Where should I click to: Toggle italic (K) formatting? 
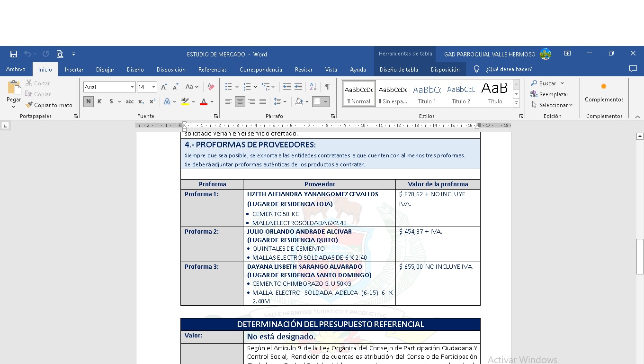pyautogui.click(x=99, y=101)
